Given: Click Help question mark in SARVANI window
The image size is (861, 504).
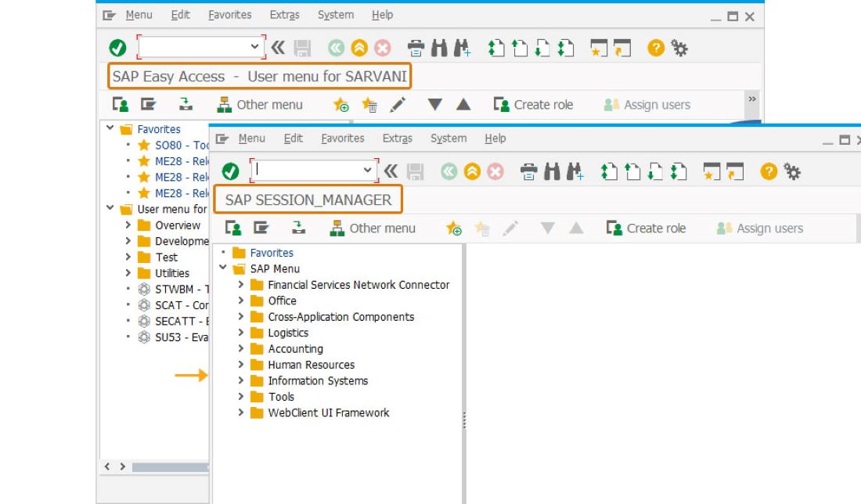Looking at the screenshot, I should (656, 49).
